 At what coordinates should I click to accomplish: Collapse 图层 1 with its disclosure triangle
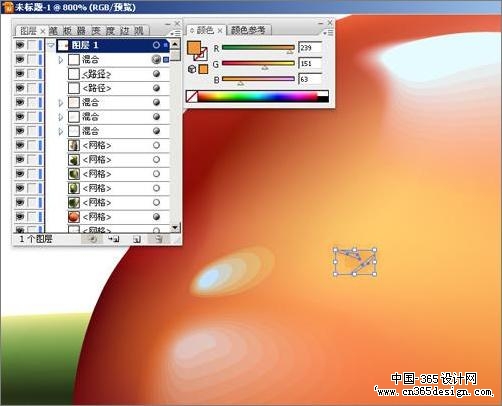51,45
